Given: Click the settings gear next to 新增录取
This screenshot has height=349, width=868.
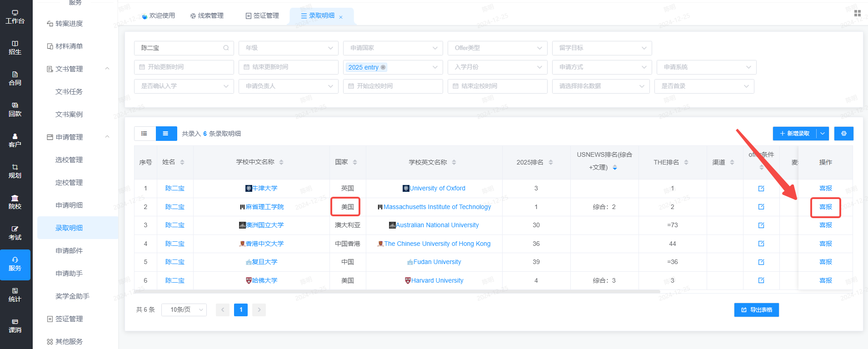Looking at the screenshot, I should [843, 134].
